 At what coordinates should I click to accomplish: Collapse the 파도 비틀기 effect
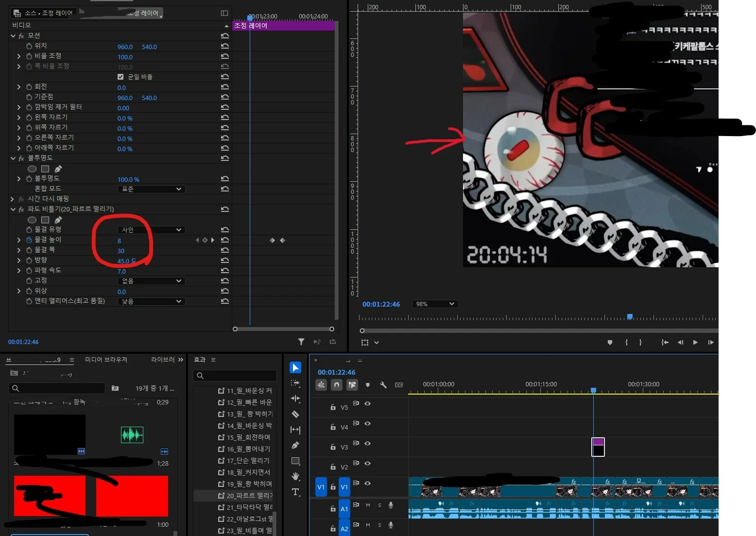coord(13,209)
